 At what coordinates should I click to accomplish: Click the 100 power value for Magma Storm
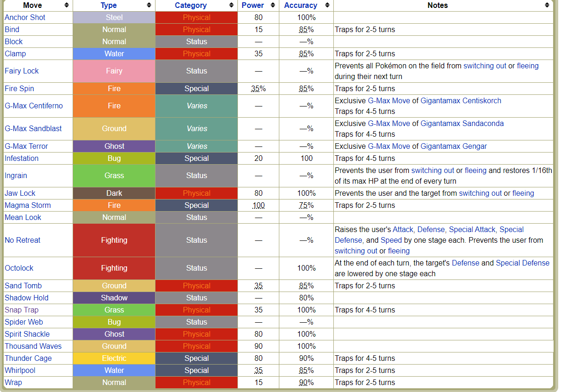[x=258, y=205]
